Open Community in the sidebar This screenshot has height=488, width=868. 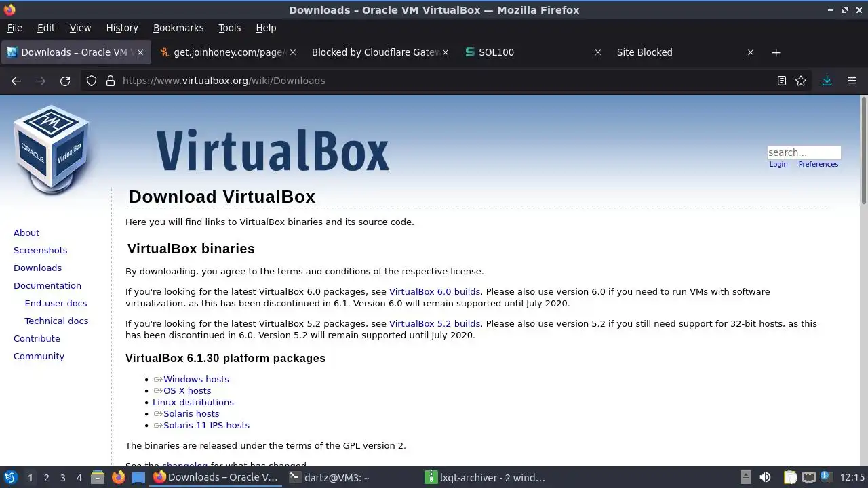point(39,356)
